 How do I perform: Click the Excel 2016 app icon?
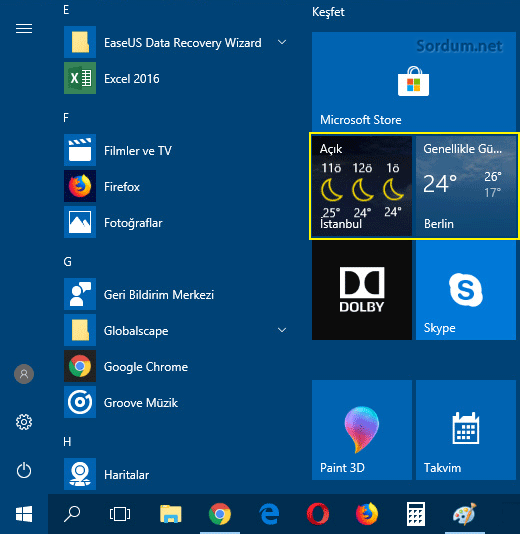(80, 78)
